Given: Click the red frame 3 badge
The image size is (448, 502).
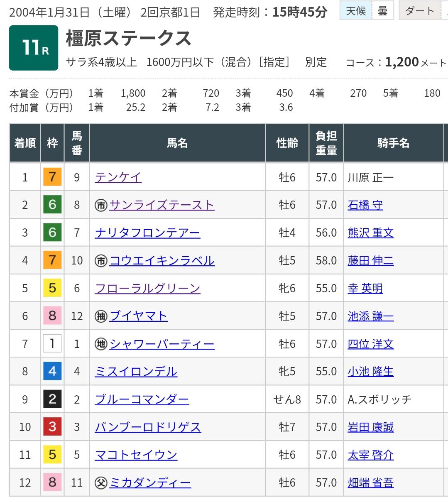Looking at the screenshot, I should (x=52, y=427).
